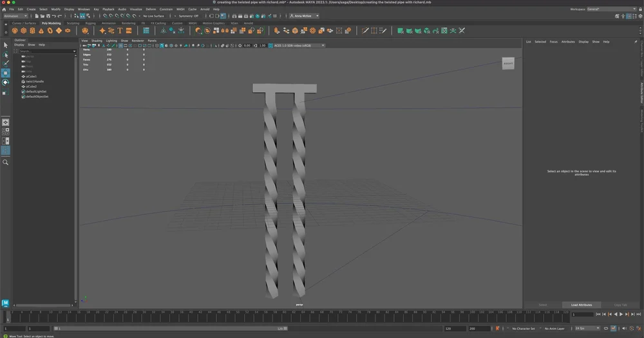The image size is (644, 338).
Task: Create a polygon cylinder from the shelf
Action: [32, 31]
